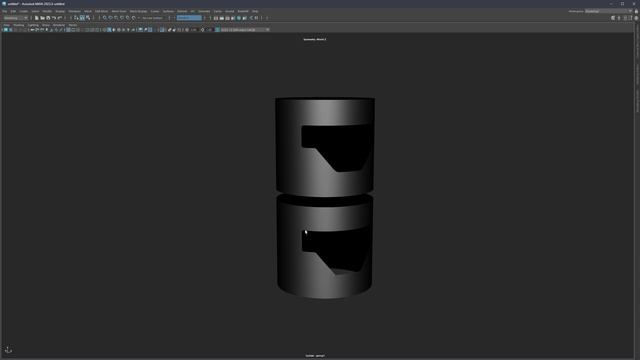Open the Mesh Tools menu

click(119, 11)
